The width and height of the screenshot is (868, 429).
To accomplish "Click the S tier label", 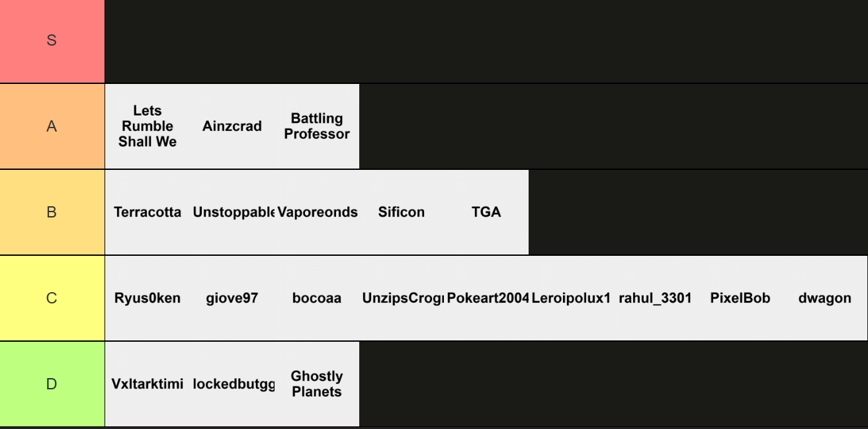I will (52, 41).
